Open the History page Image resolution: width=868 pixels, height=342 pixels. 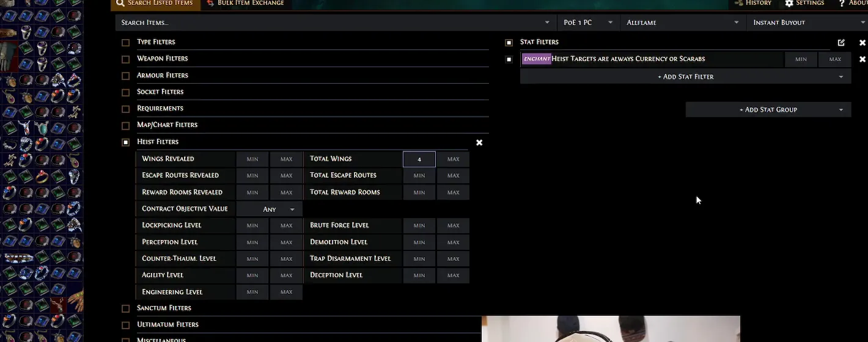(x=753, y=4)
